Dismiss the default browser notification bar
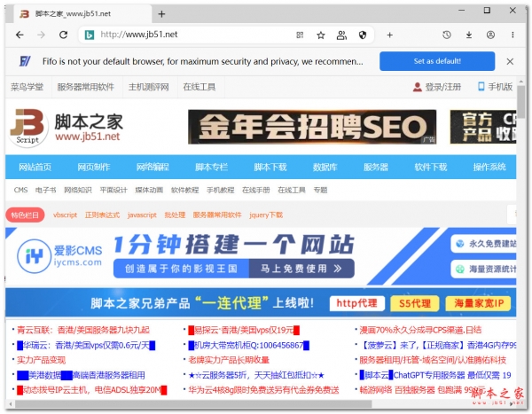This screenshot has height=414, width=532. (x=510, y=61)
